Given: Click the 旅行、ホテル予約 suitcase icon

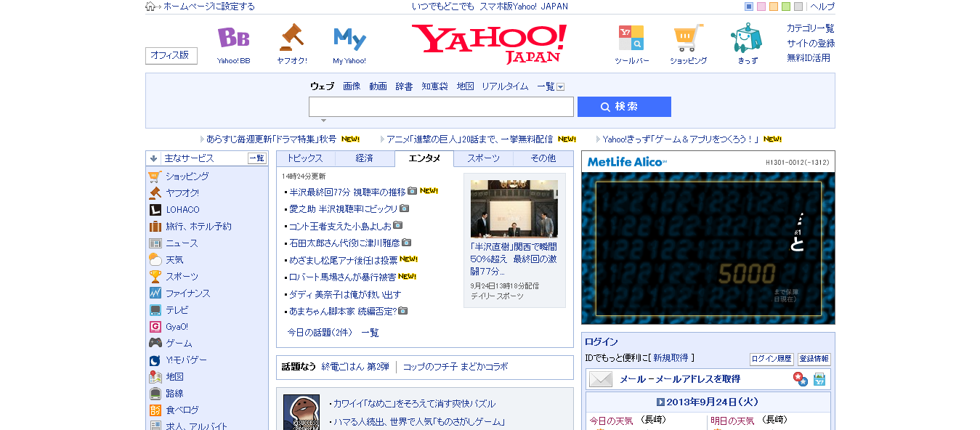Looking at the screenshot, I should [x=155, y=227].
